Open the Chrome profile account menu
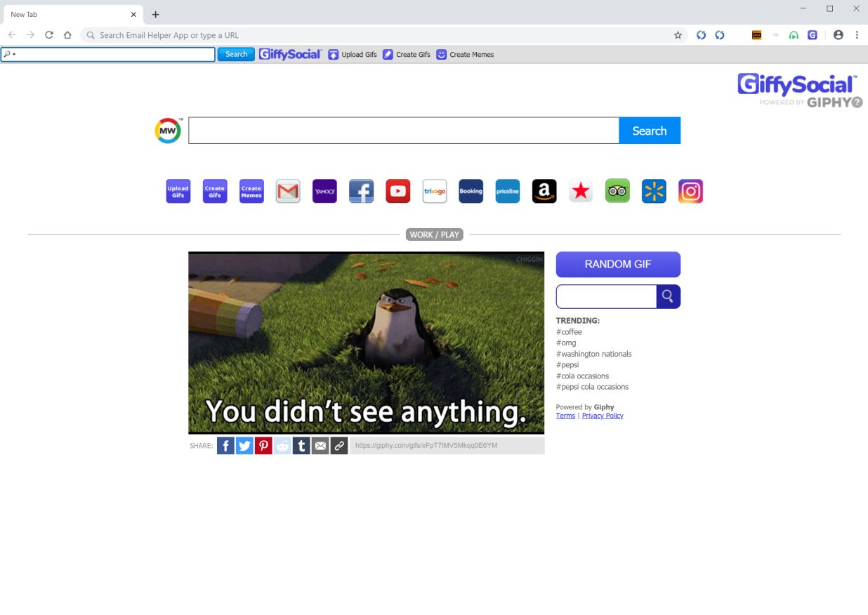Screen dimensions: 868x615 coord(839,35)
